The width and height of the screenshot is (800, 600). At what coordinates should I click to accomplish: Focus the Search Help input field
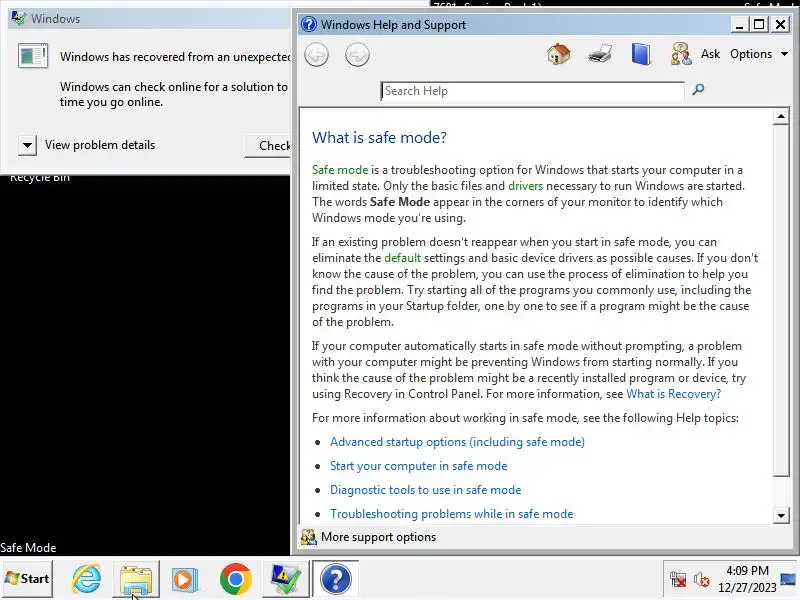532,91
